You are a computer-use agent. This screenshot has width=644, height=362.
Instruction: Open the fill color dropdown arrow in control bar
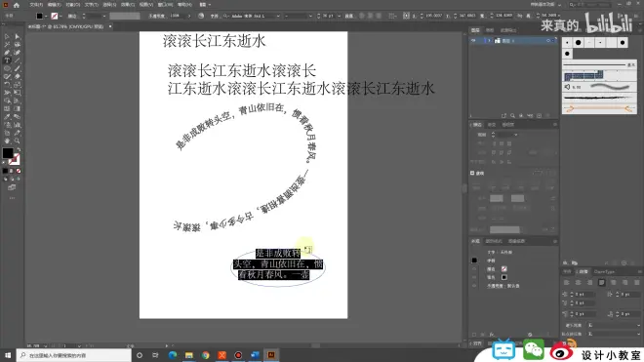46,16
